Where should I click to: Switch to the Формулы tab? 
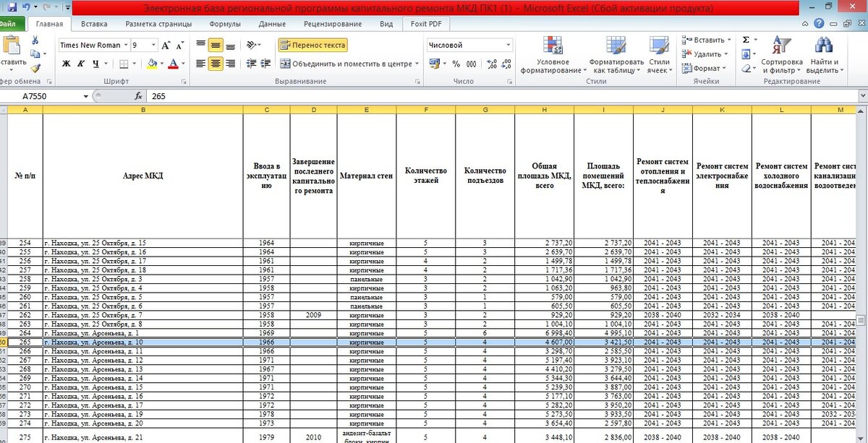(225, 24)
